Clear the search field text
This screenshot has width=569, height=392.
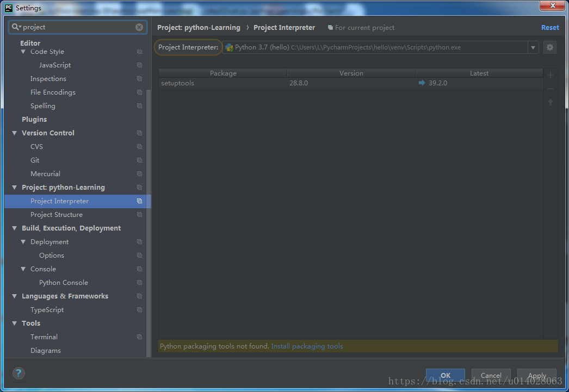pos(139,27)
